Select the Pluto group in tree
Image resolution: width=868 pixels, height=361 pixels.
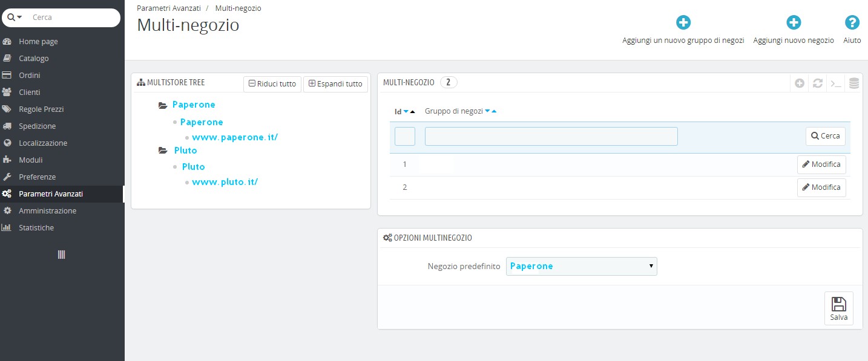(x=185, y=151)
